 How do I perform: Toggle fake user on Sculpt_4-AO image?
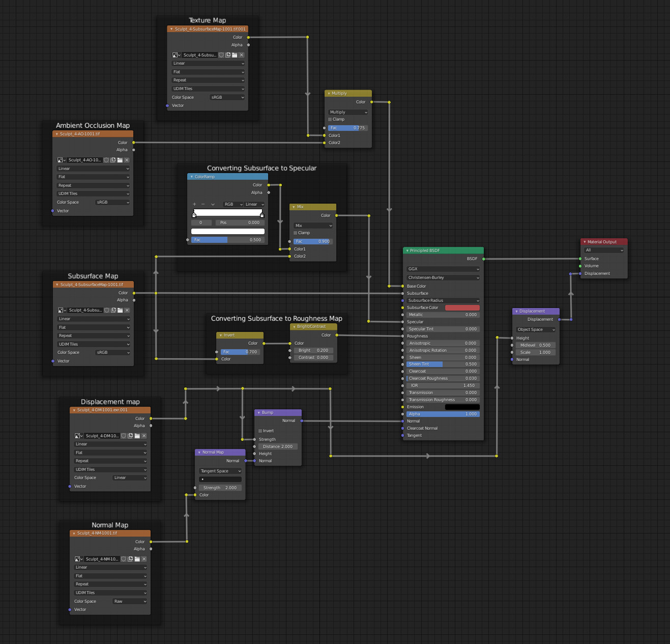tap(106, 160)
